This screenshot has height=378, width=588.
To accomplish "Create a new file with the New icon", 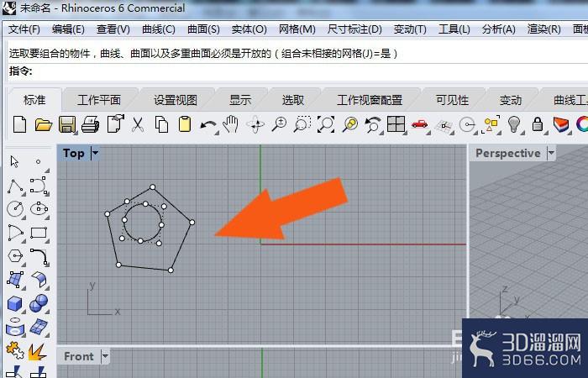I will pos(19,124).
